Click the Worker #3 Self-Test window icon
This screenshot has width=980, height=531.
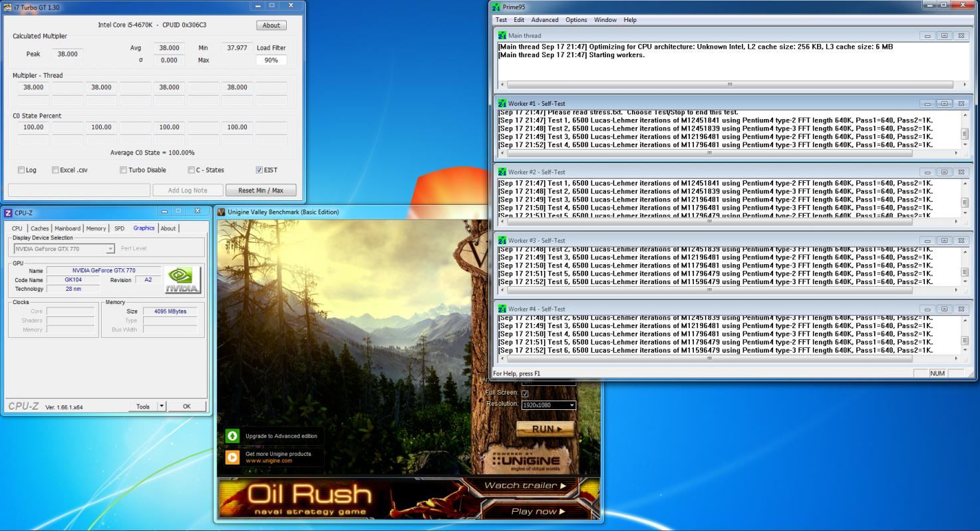[x=502, y=240]
